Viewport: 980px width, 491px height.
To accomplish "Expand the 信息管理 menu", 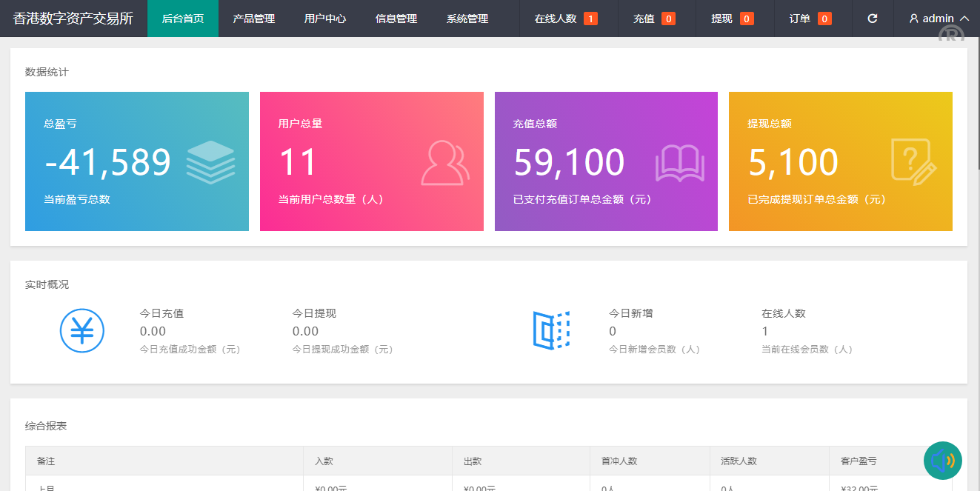I will coord(396,19).
